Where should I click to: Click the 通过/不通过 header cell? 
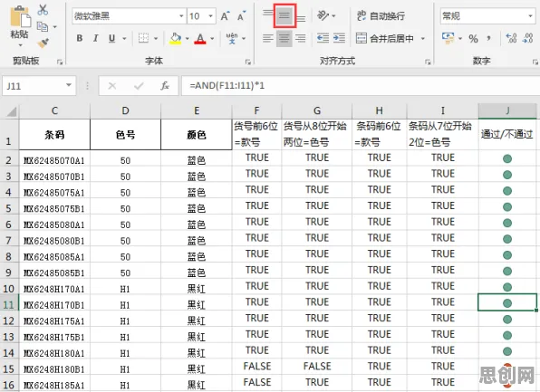click(x=507, y=135)
